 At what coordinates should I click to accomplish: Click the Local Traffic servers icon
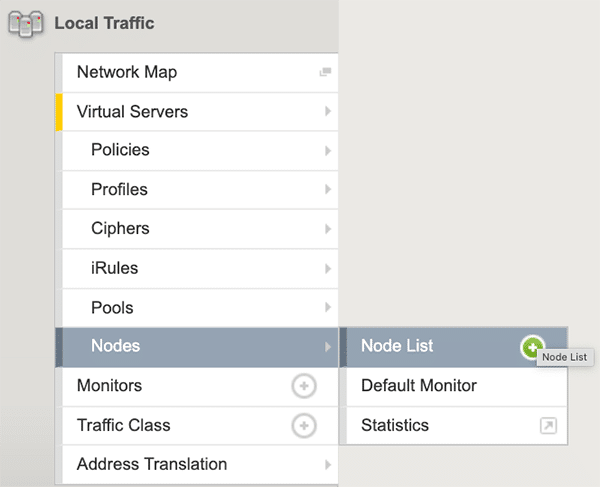(x=27, y=23)
